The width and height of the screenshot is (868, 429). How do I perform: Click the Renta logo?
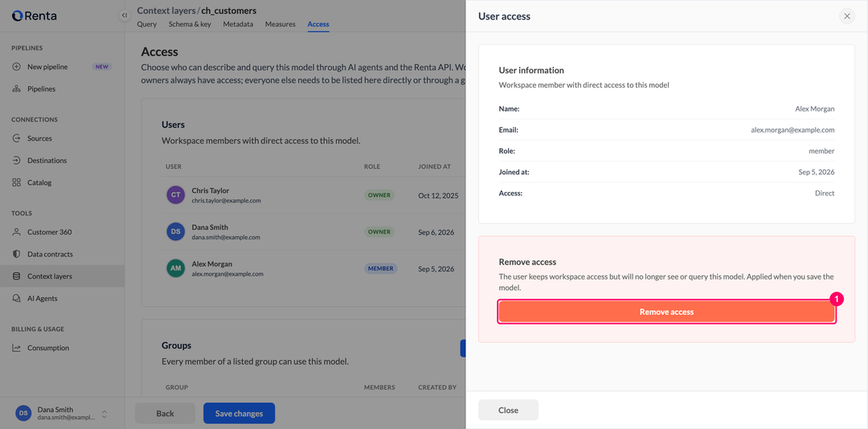[35, 15]
